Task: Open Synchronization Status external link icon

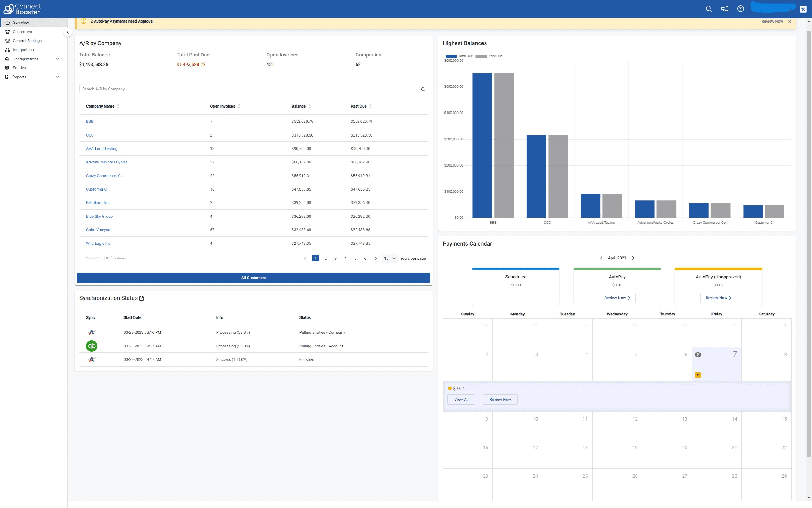Action: 142,298
